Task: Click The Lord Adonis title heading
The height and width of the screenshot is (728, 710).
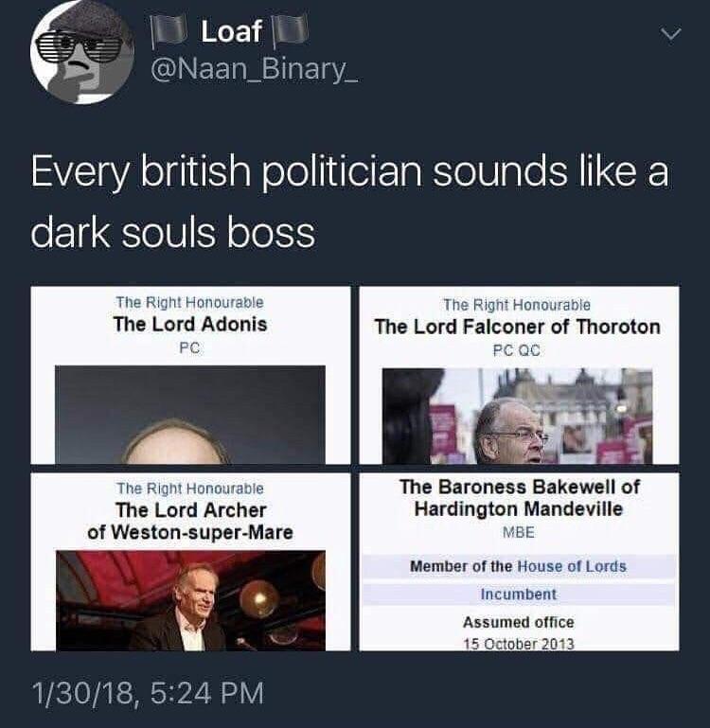Action: pyautogui.click(x=190, y=324)
